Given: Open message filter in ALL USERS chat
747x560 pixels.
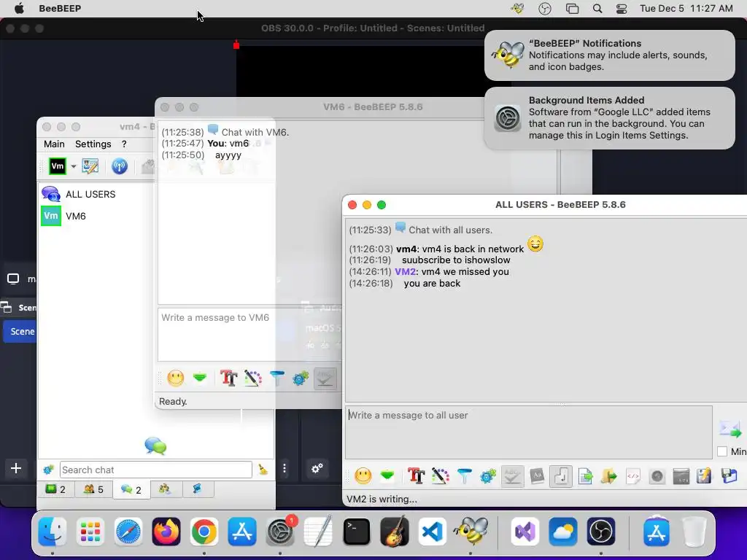Looking at the screenshot, I should 465,475.
